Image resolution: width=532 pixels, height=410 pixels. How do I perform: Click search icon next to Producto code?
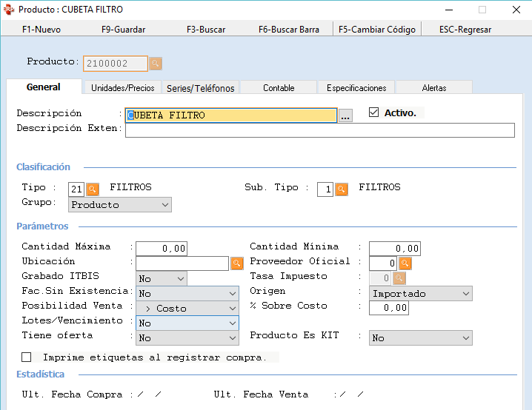(x=156, y=64)
